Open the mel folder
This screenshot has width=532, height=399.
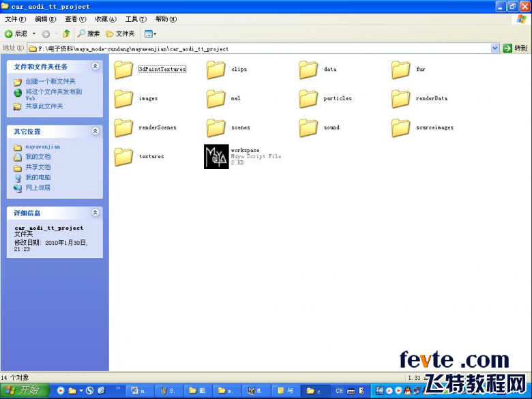(224, 99)
